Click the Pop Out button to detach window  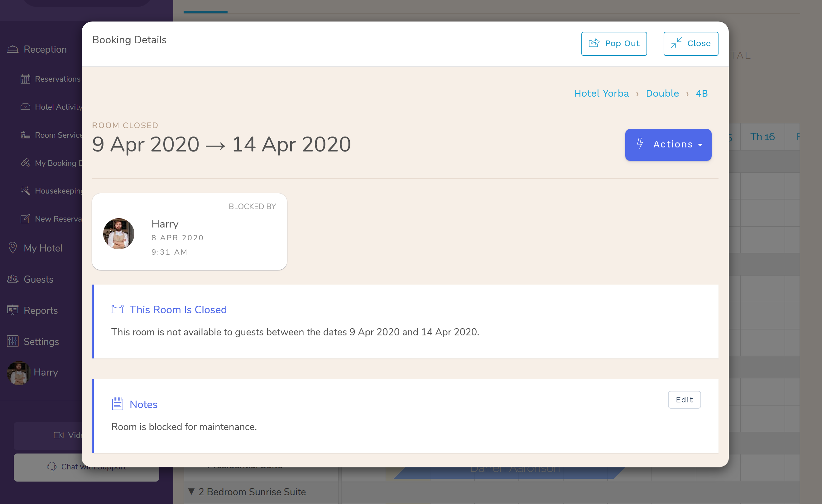(x=613, y=43)
